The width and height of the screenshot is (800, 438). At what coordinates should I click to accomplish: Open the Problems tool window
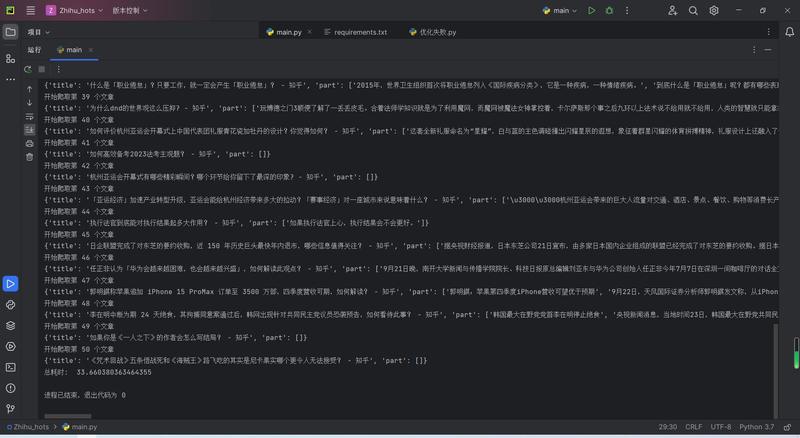[10, 388]
